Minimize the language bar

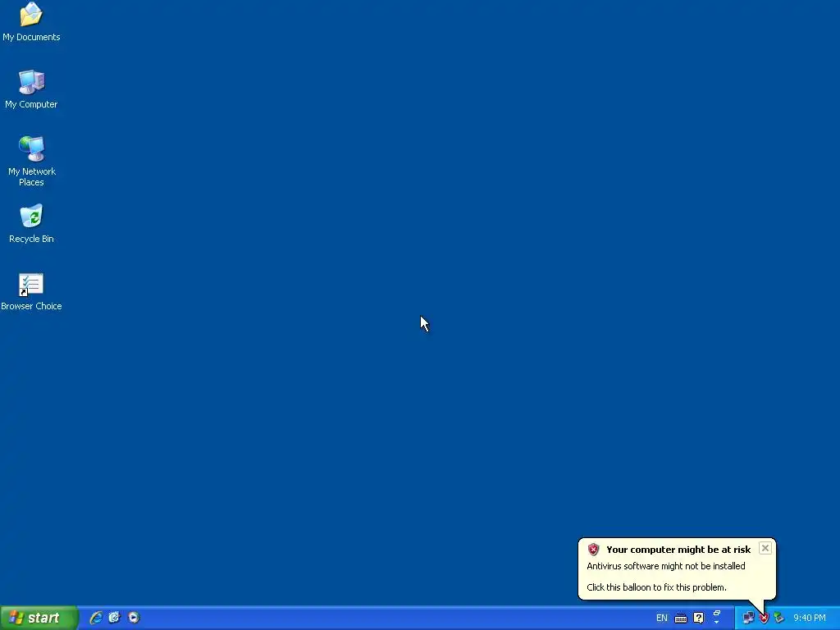(717, 614)
